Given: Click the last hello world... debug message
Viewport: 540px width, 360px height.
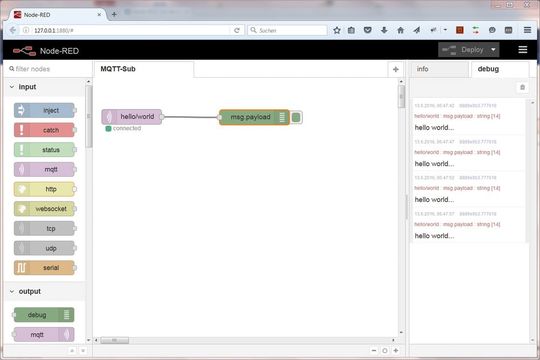Looking at the screenshot, I should pyautogui.click(x=434, y=236).
